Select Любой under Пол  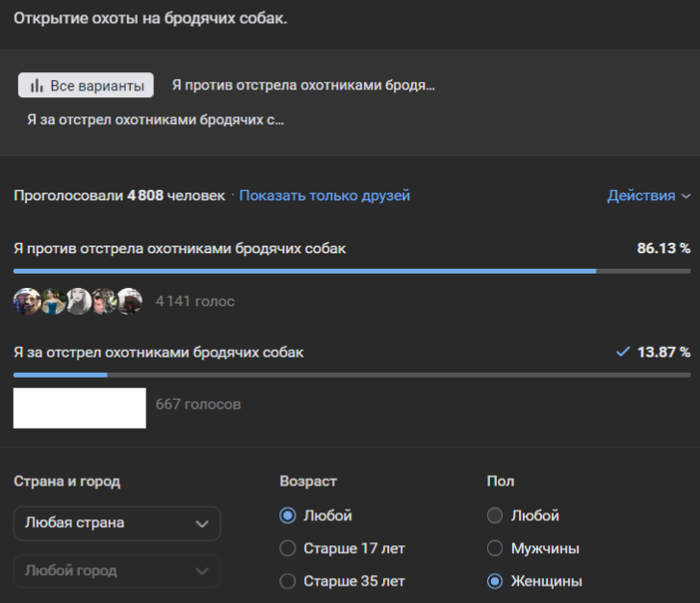[x=495, y=515]
